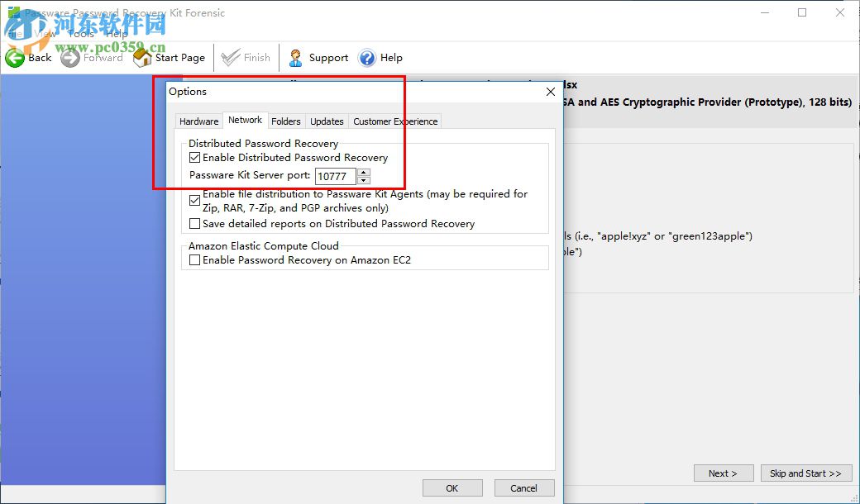Click Next > in the main window

(x=723, y=473)
